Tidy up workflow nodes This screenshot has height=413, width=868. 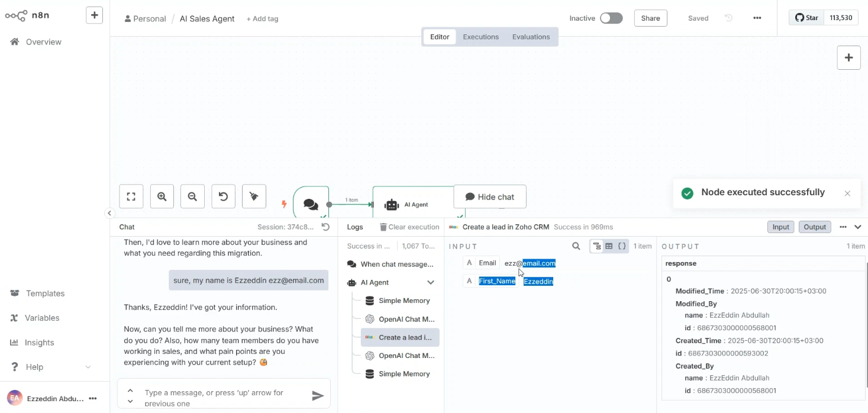click(254, 196)
